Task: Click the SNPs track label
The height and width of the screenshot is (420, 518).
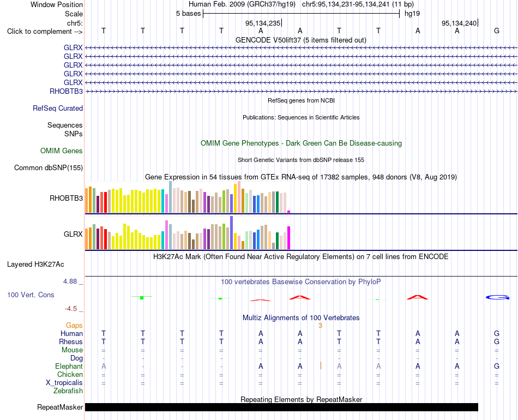Action: pyautogui.click(x=74, y=134)
